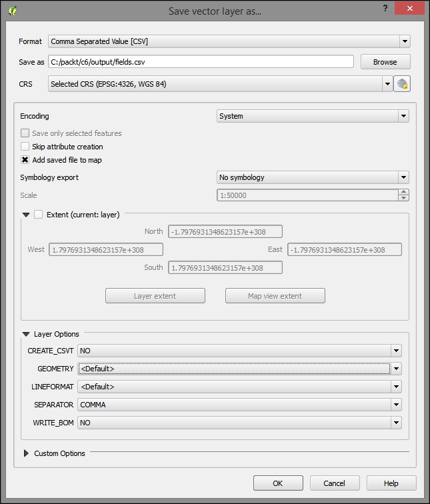Viewport: 430px width, 504px height.
Task: Expand the Custom Options section
Action: tap(27, 453)
